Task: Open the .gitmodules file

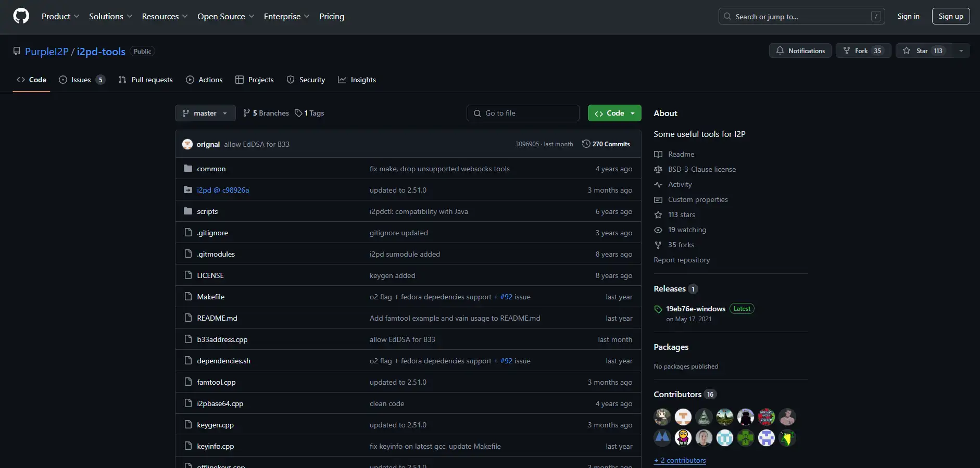Action: (x=216, y=254)
